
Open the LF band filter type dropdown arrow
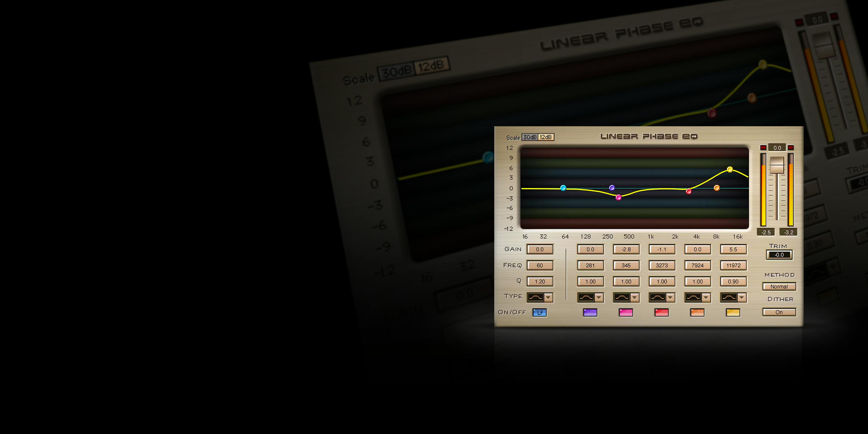tap(548, 297)
